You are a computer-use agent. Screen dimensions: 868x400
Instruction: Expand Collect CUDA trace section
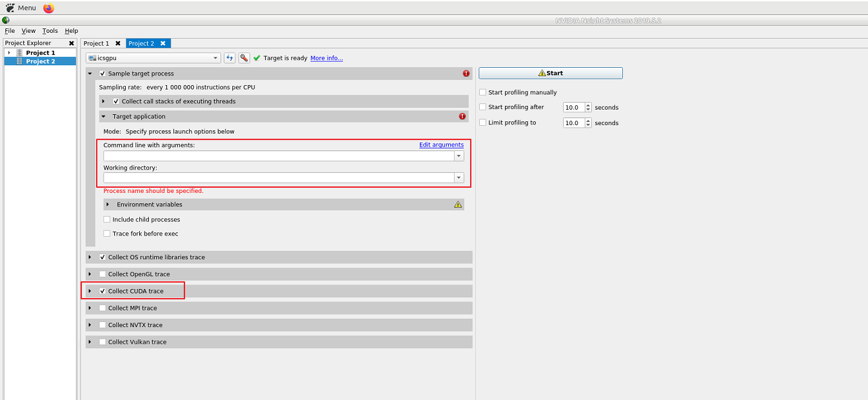click(90, 291)
